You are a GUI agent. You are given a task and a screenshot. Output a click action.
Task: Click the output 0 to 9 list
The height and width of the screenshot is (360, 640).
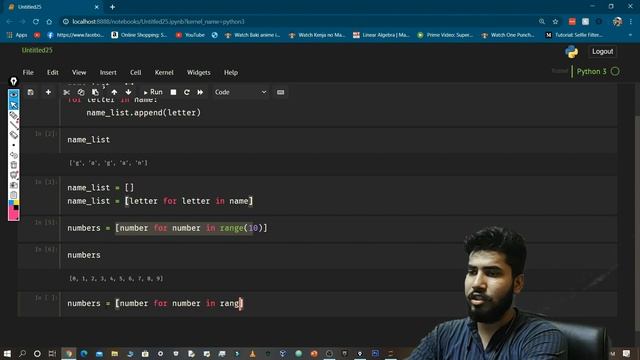[116, 278]
